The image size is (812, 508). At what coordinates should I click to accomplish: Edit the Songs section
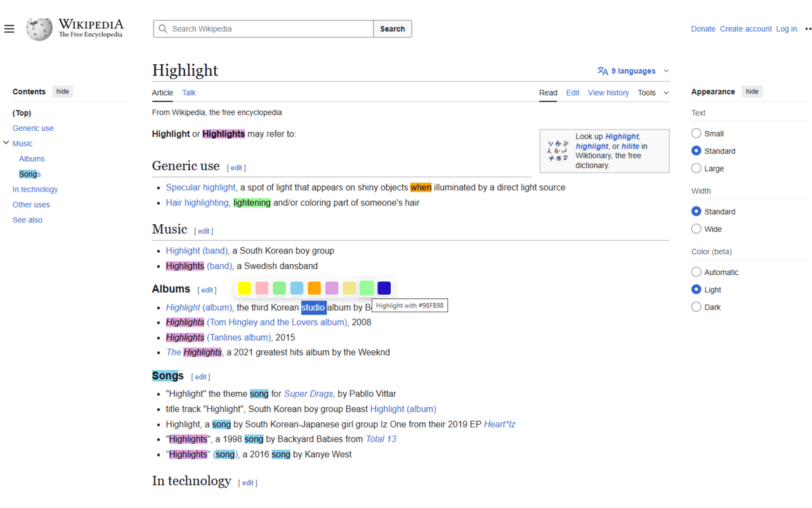pos(200,377)
